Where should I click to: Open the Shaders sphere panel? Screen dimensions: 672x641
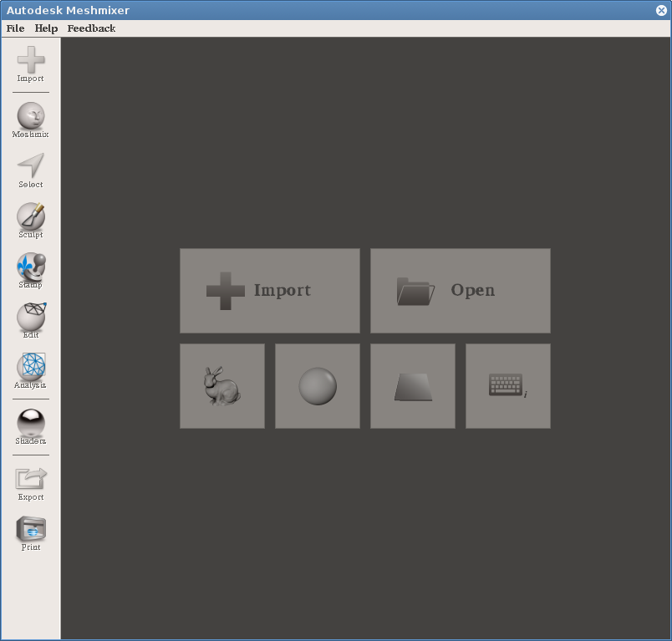pos(30,427)
